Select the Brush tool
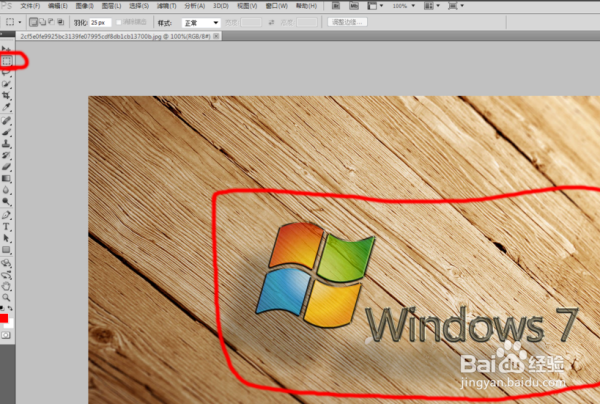This screenshot has width=600, height=404. click(6, 132)
